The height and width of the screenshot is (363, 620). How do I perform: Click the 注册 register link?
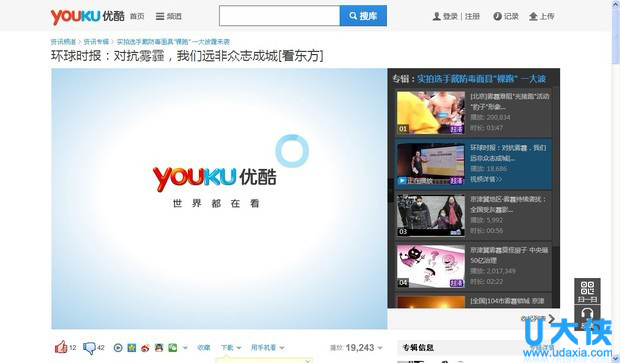(472, 17)
